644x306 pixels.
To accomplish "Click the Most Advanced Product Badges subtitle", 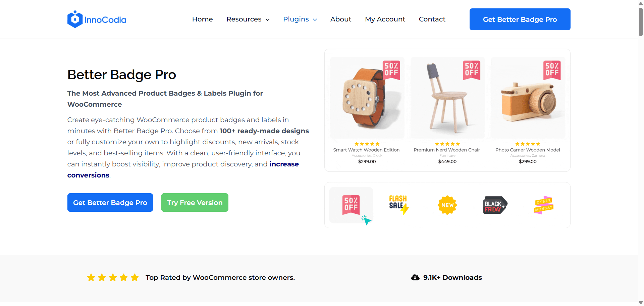I will [165, 99].
